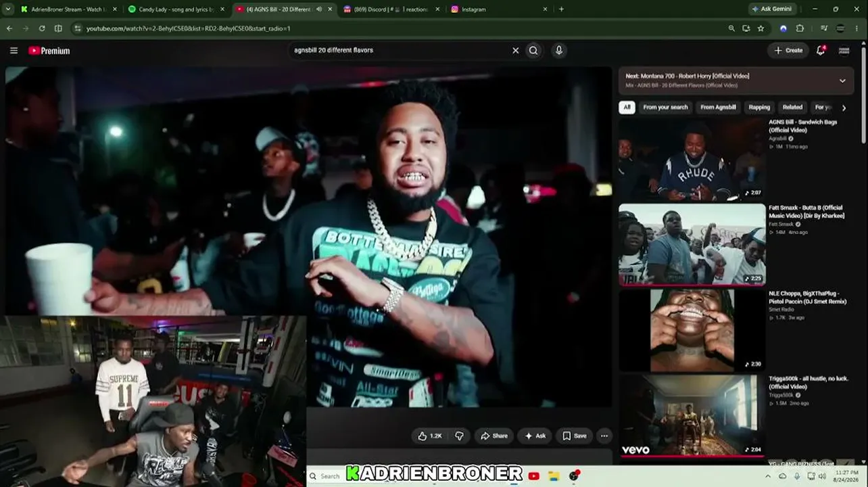Screen dimensions: 868x487
Task: Open more actions ellipsis below video
Action: (x=604, y=436)
